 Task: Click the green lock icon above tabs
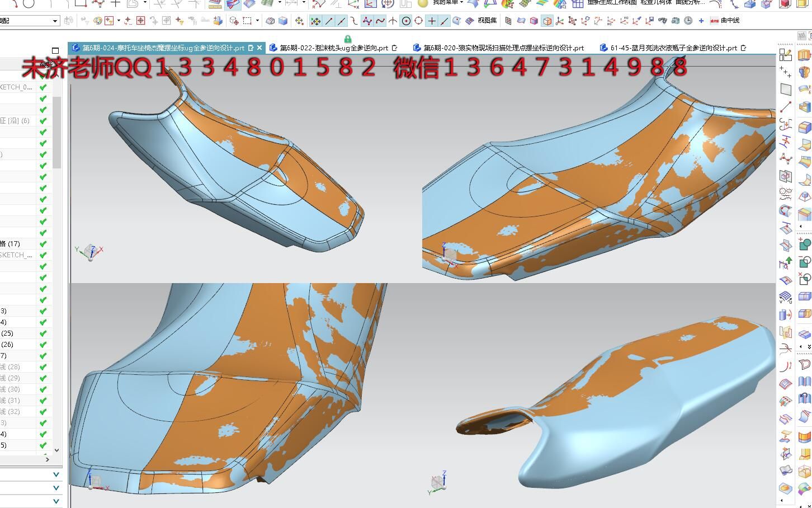(x=348, y=39)
